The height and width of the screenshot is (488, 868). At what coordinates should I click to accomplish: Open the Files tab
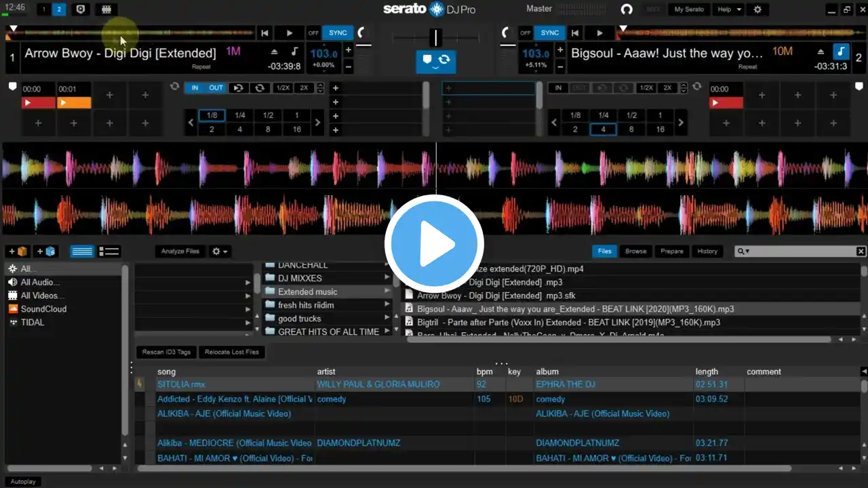(x=604, y=251)
